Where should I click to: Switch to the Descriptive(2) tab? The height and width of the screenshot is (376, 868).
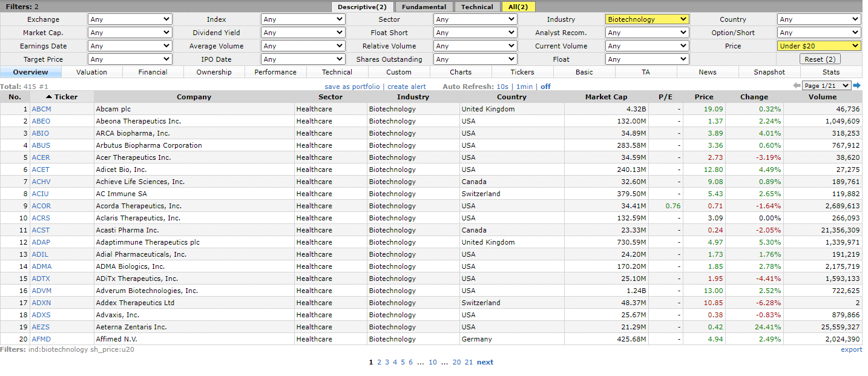[362, 7]
